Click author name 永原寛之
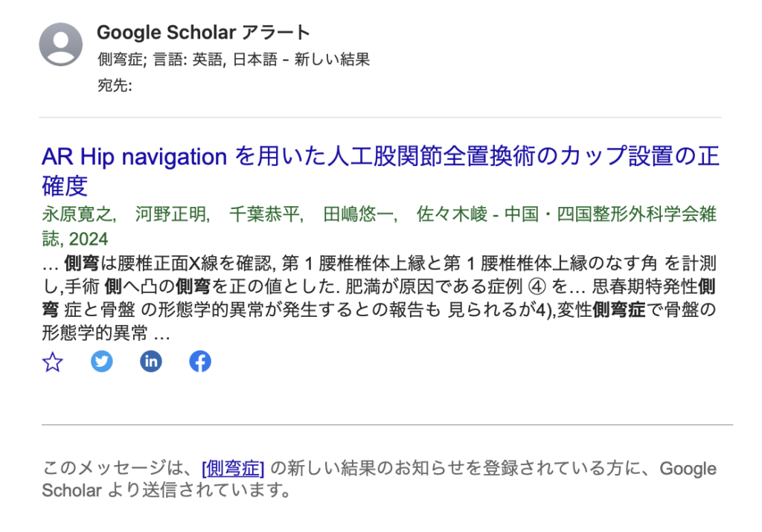This screenshot has width=762, height=532. pyautogui.click(x=78, y=215)
